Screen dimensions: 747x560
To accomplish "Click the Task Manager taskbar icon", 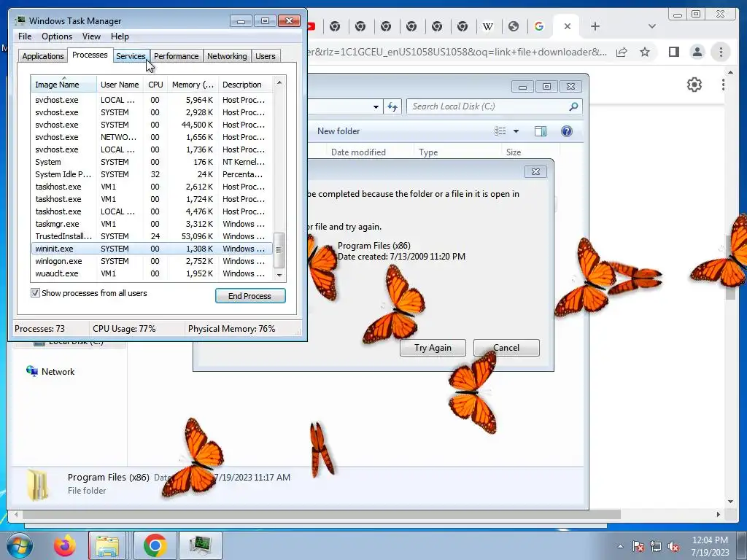I will click(200, 545).
